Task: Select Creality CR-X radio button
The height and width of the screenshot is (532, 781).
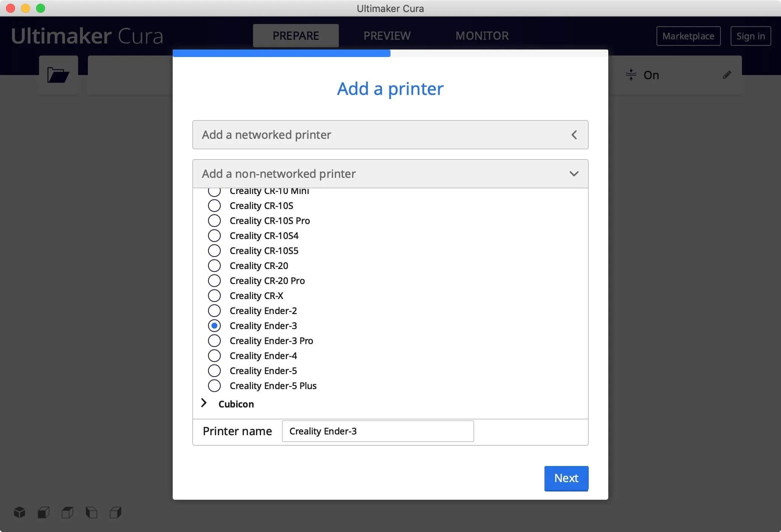Action: 214,296
